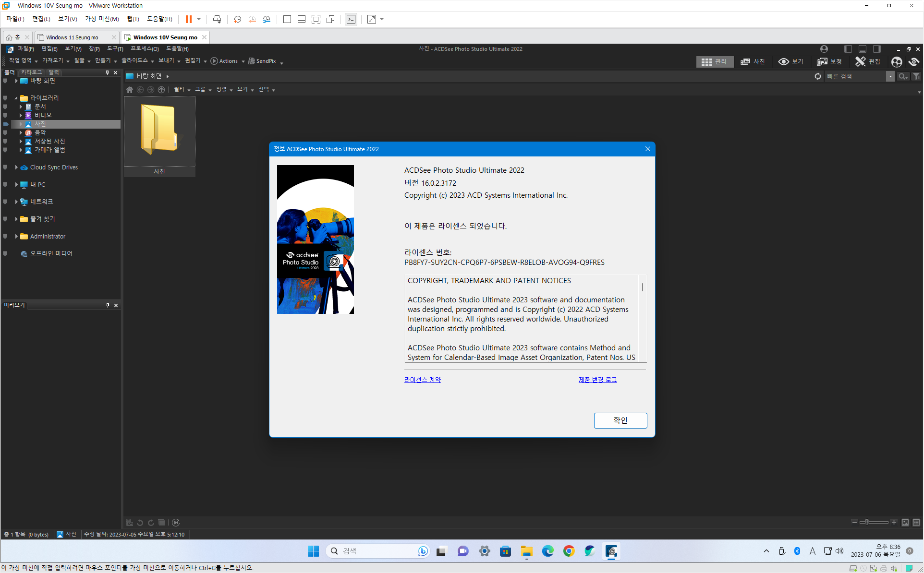Toggle Easy-Select indicator next to 내 PC
This screenshot has height=573, width=924.
click(5, 185)
